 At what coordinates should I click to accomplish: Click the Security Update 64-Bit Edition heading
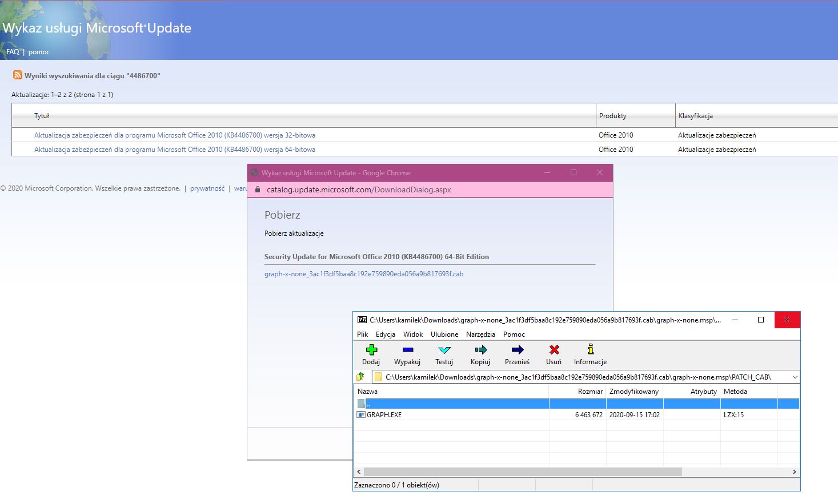pyautogui.click(x=376, y=257)
